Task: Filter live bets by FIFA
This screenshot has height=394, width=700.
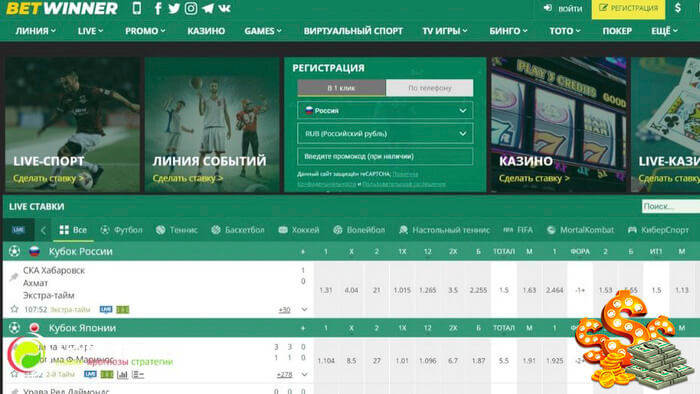Action: click(x=518, y=230)
